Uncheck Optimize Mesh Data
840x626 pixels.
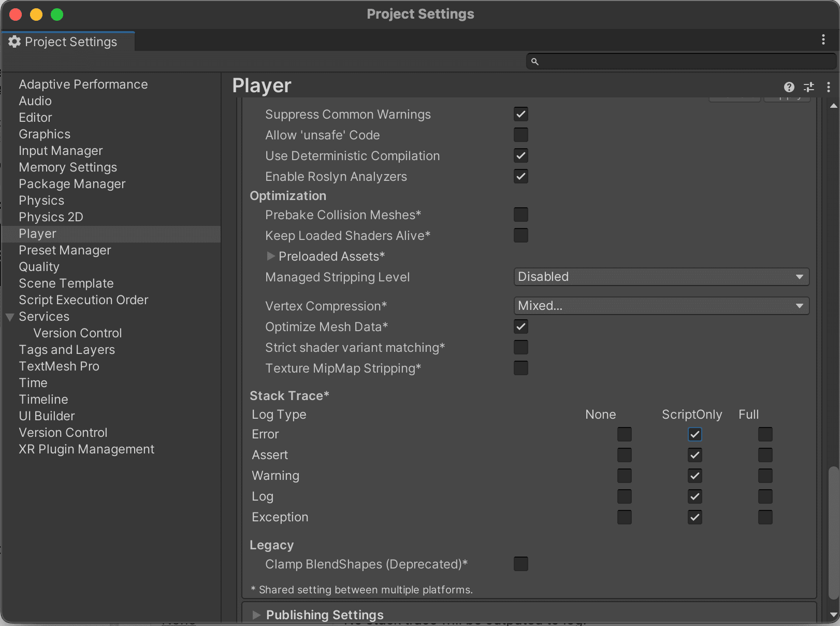coord(521,326)
